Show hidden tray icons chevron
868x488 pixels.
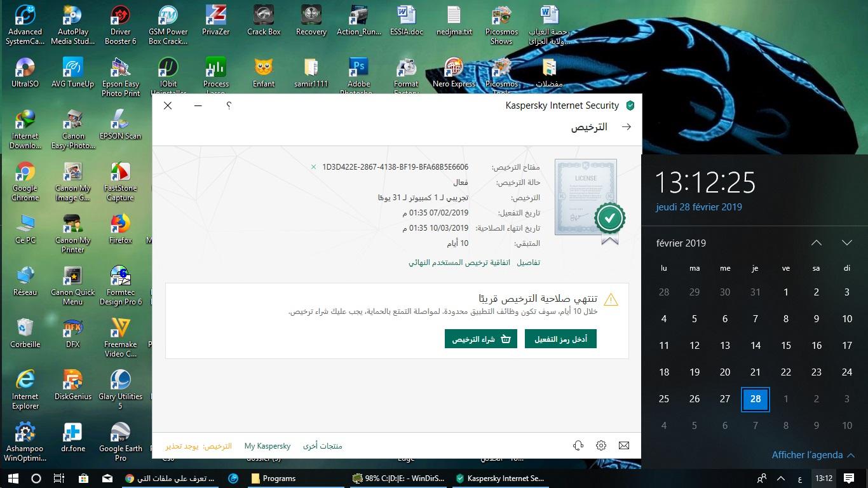(x=782, y=478)
